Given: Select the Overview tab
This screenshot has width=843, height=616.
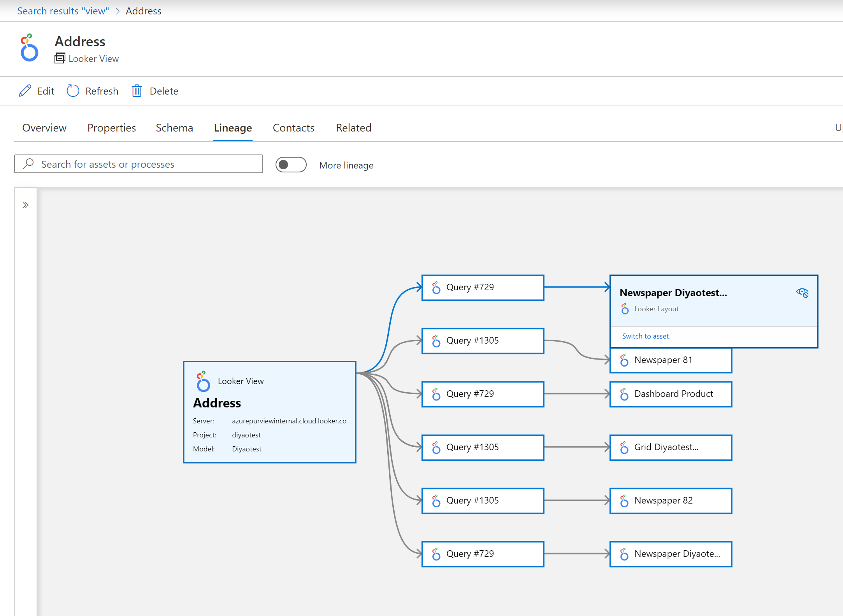Looking at the screenshot, I should [43, 128].
